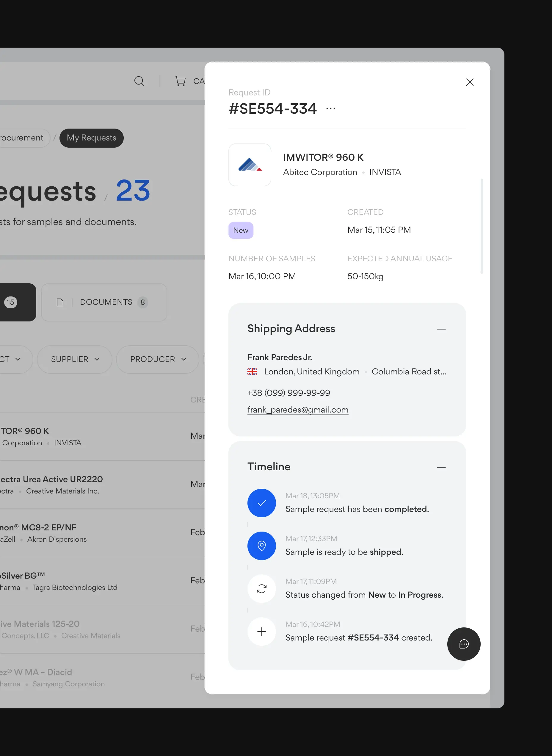Open the three-dot menu beside #SE554-334
This screenshot has width=552, height=756.
pos(330,108)
